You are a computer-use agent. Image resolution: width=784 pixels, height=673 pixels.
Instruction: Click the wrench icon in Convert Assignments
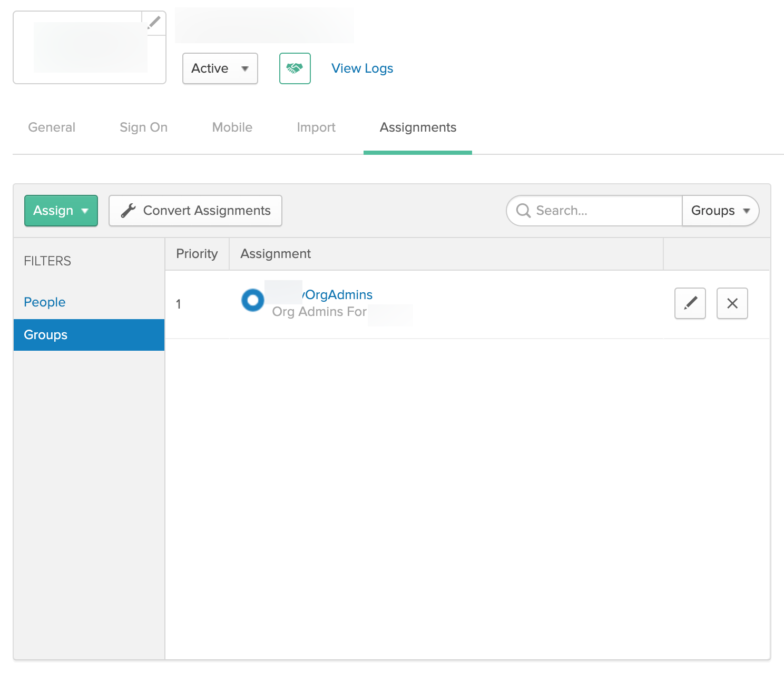128,211
